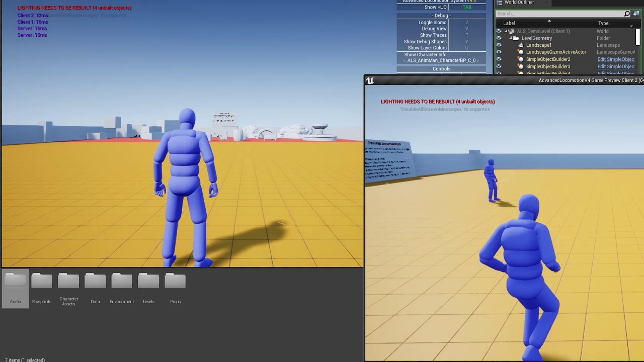Click the Game Preview Client 2 title bar

pyautogui.click(x=504, y=80)
